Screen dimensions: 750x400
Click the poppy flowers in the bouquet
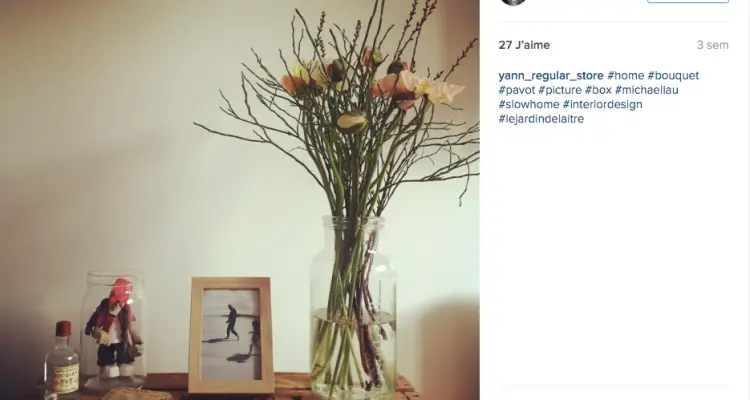(371, 81)
